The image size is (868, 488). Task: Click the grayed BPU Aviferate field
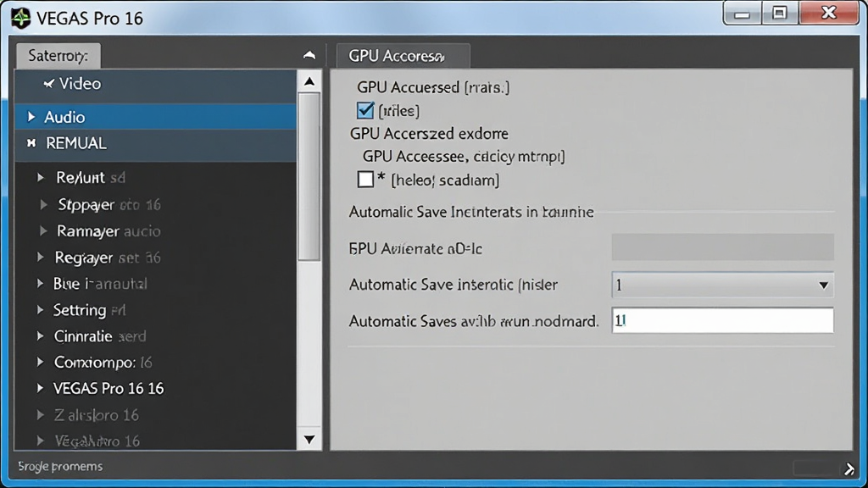pos(722,247)
